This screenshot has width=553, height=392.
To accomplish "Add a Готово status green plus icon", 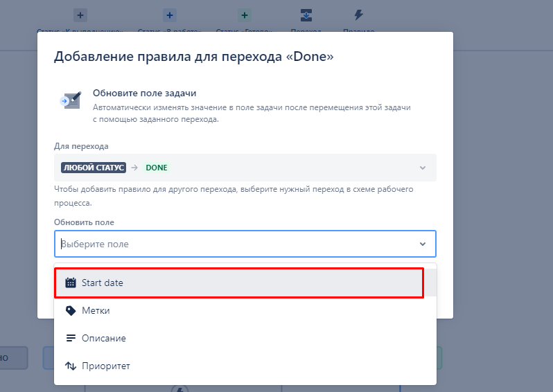I will click(245, 15).
